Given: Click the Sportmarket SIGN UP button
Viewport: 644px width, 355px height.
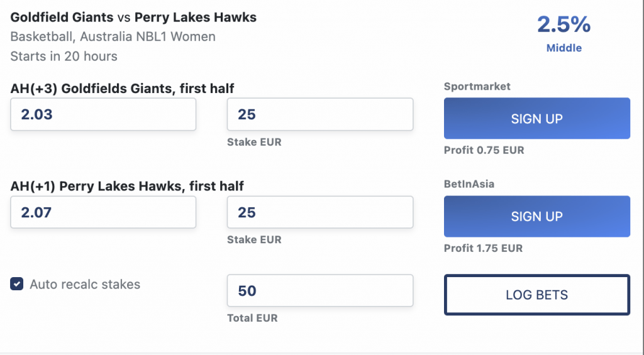Looking at the screenshot, I should 536,118.
